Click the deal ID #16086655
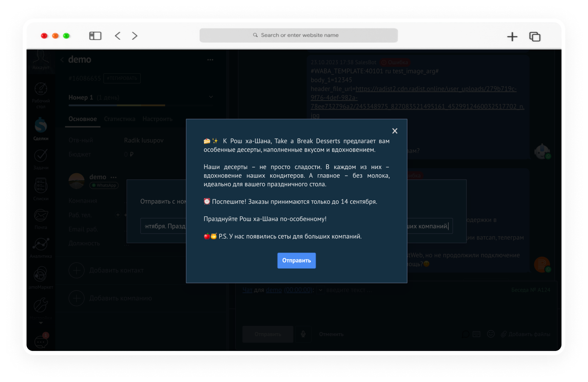This screenshot has width=588, height=382. pyautogui.click(x=85, y=78)
